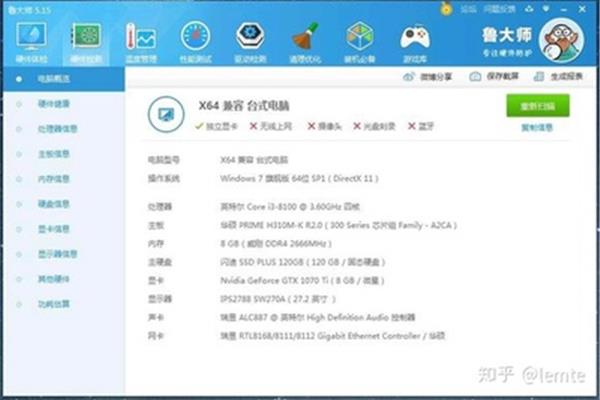Share via 微博分享
Image resolution: width=600 pixels, height=400 pixels.
(427, 77)
